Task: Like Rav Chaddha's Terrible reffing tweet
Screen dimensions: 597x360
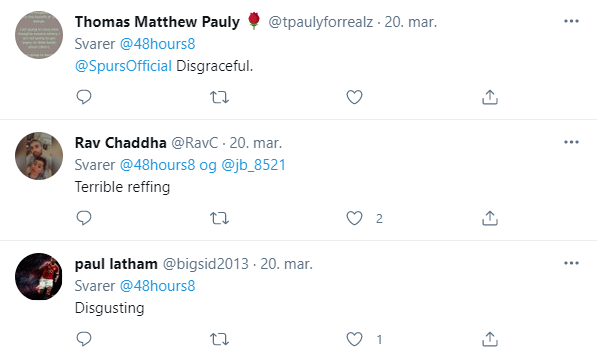Action: point(354,218)
